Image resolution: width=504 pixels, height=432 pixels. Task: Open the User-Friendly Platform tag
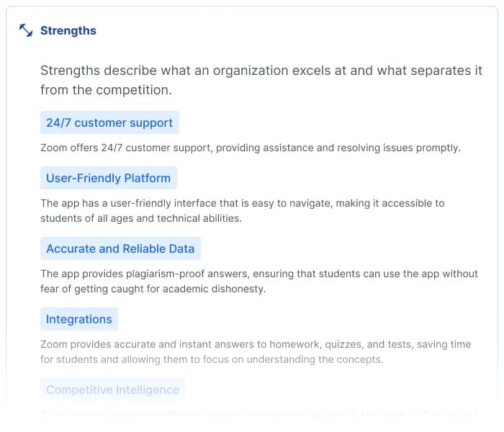click(x=108, y=178)
